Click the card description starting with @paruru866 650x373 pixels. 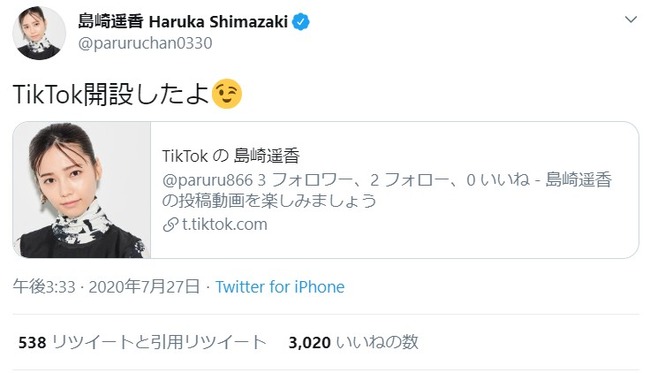(x=387, y=190)
